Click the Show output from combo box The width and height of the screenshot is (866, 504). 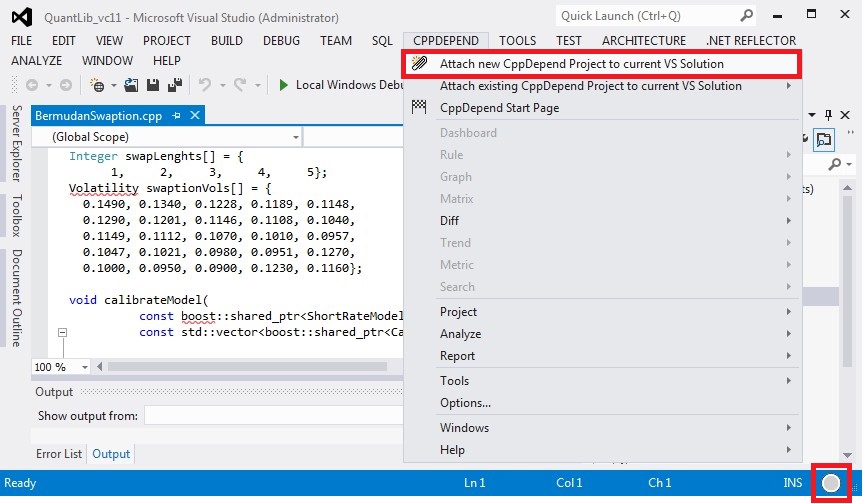(274, 416)
